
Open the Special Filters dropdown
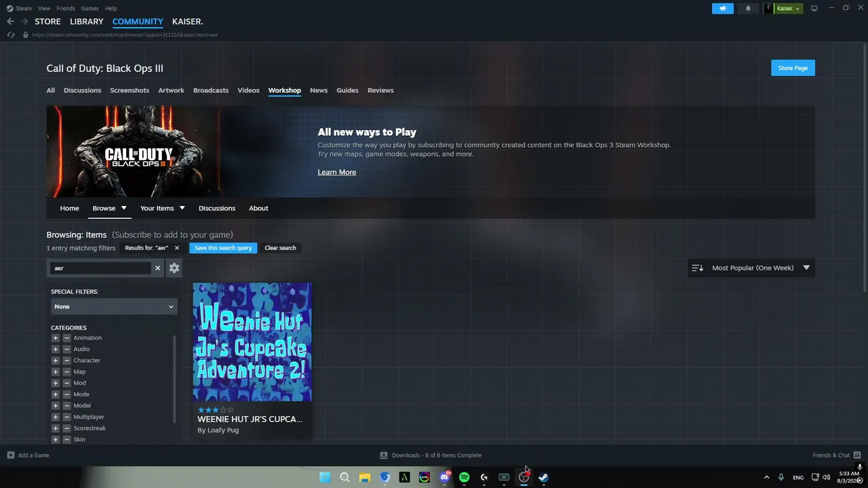click(x=114, y=307)
